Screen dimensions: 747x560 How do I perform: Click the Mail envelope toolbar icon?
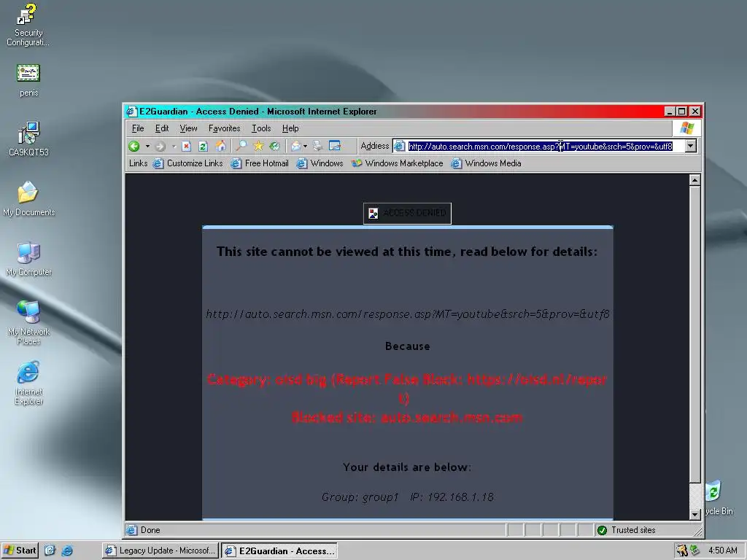296,146
